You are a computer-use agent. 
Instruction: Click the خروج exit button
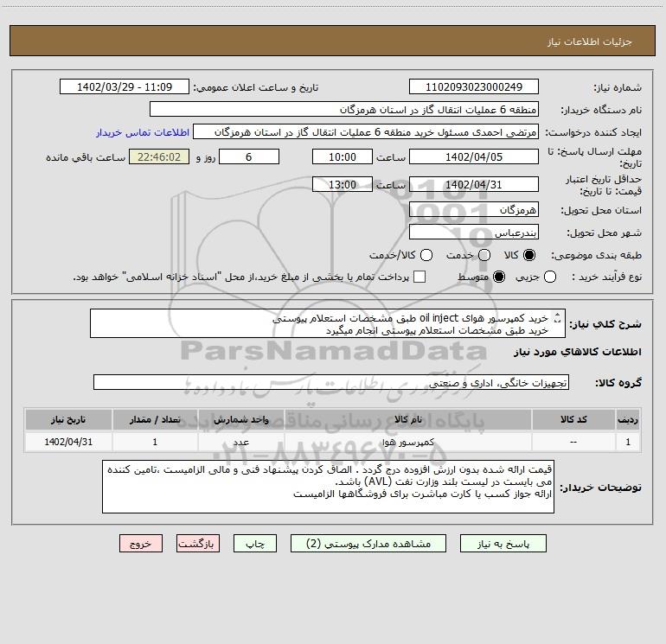(141, 544)
